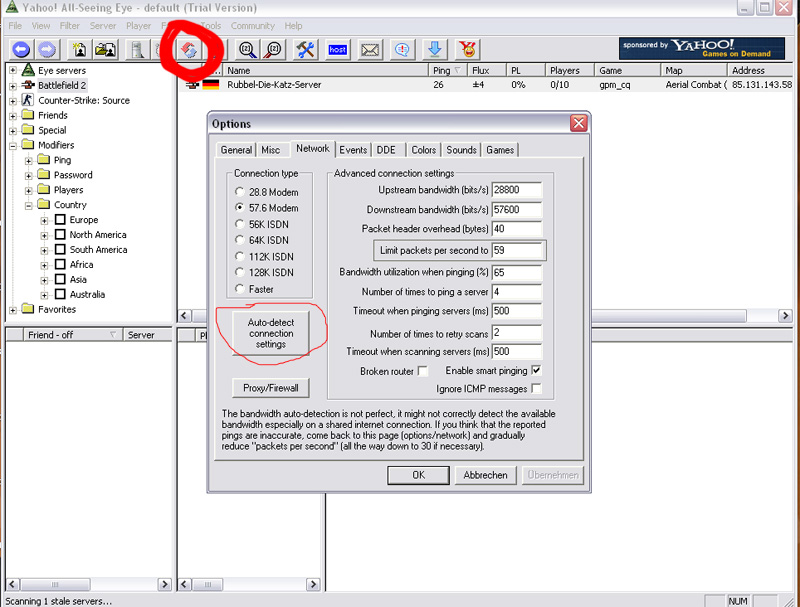The height and width of the screenshot is (607, 800).
Task: Switch to the Events tab in Options
Action: pyautogui.click(x=353, y=150)
